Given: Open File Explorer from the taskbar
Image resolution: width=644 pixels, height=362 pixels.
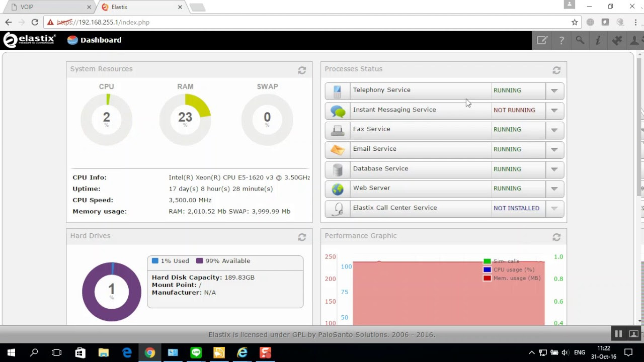Looking at the screenshot, I should (104, 352).
